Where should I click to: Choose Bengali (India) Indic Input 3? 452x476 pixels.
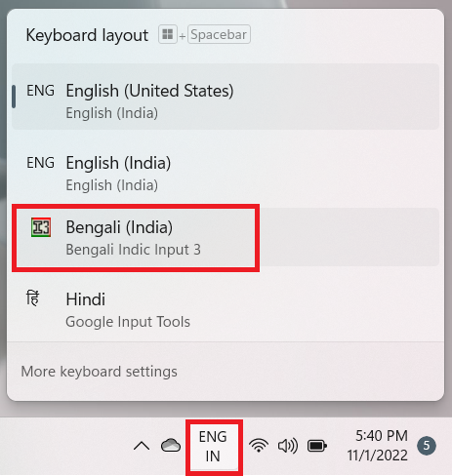coord(226,237)
